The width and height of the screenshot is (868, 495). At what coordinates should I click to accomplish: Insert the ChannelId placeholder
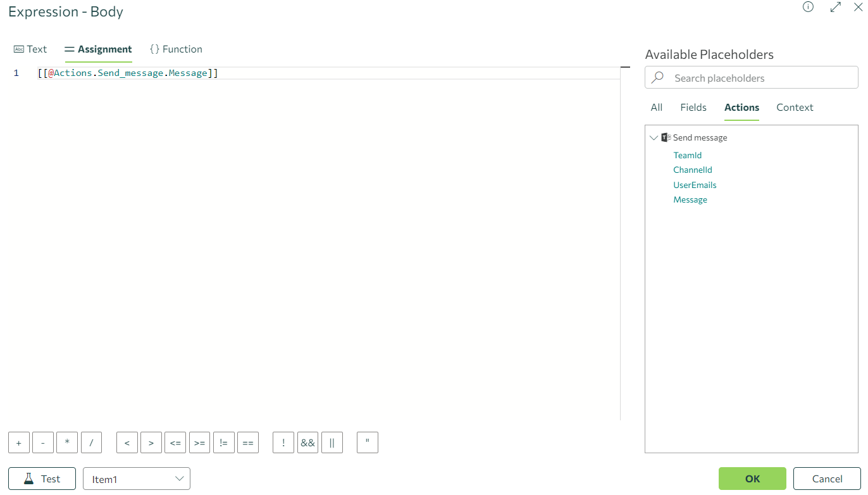[x=693, y=170]
